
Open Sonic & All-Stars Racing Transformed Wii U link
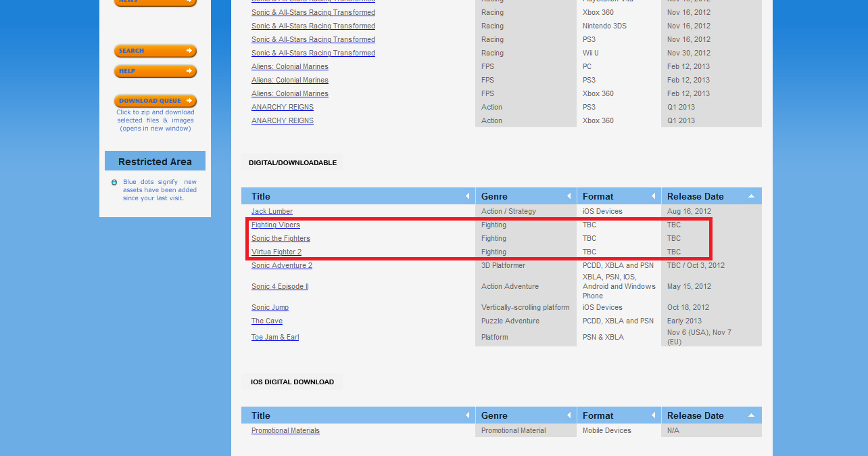point(313,53)
